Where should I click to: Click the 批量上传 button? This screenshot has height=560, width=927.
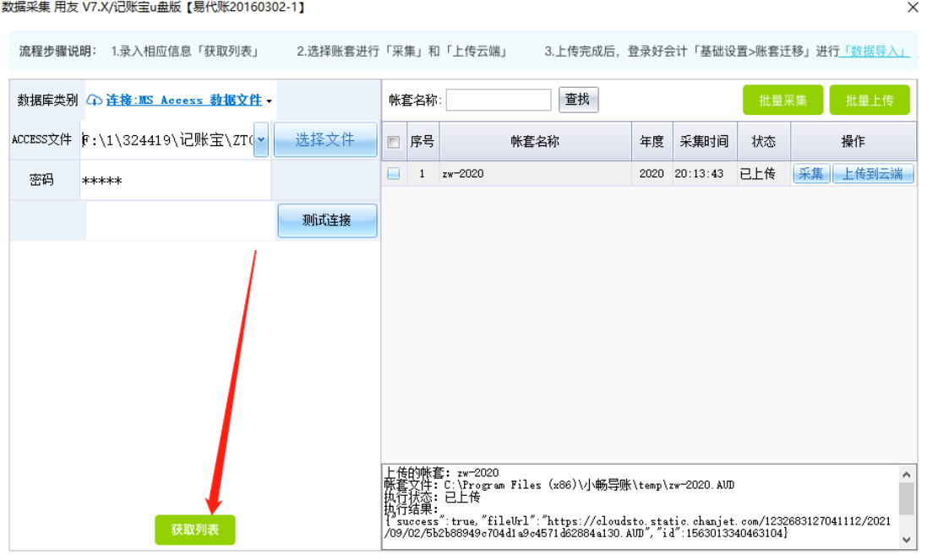coord(870,100)
